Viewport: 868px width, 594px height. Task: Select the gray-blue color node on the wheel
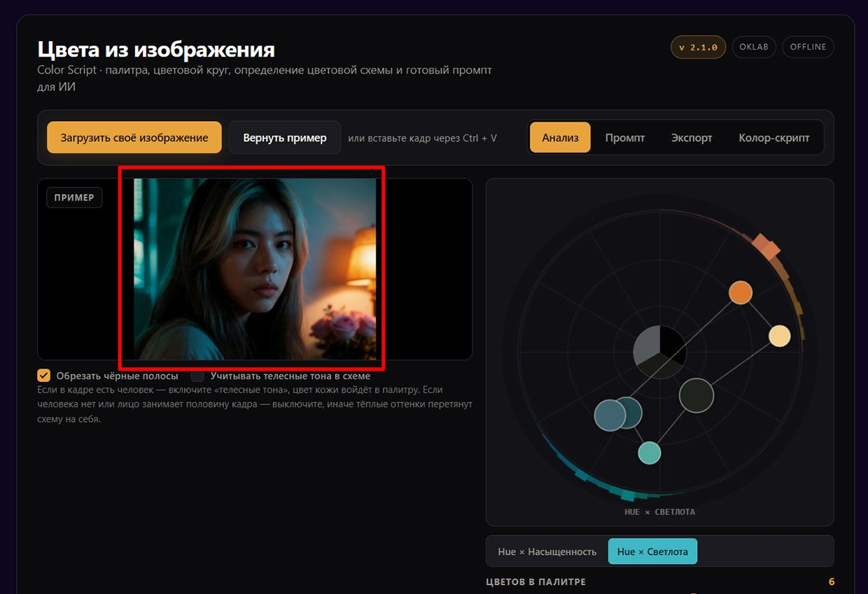tap(609, 415)
